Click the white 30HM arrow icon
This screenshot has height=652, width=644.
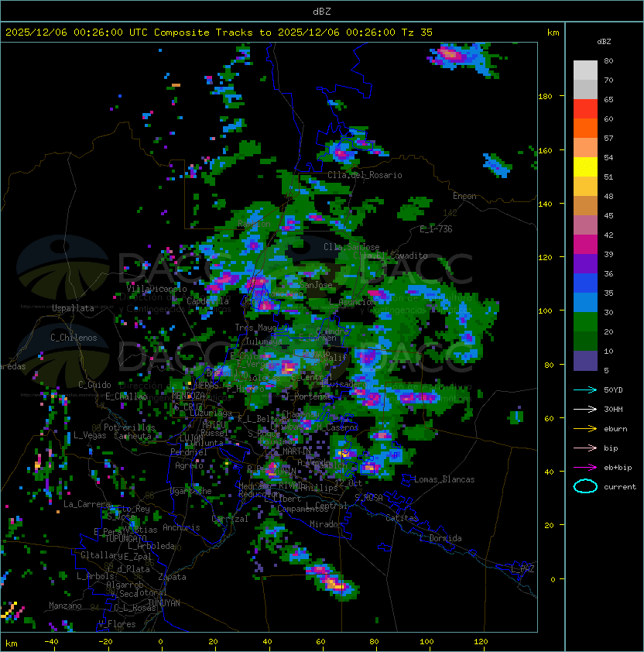585,409
